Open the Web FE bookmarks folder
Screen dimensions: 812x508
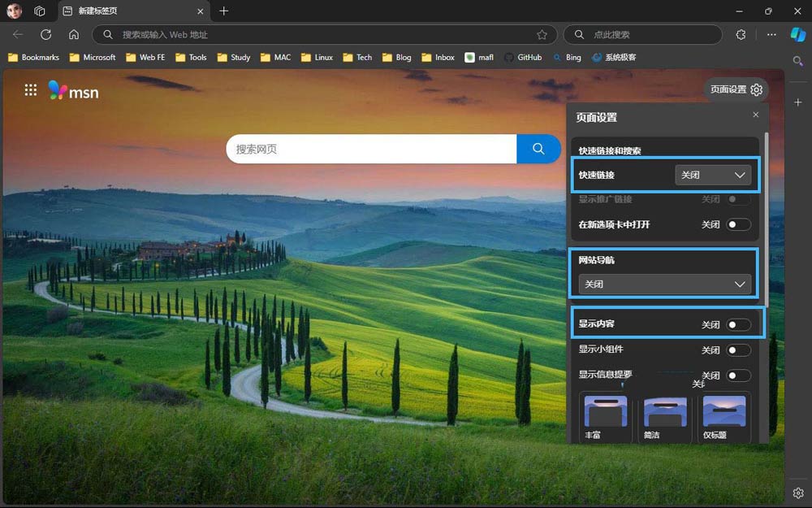(x=145, y=57)
